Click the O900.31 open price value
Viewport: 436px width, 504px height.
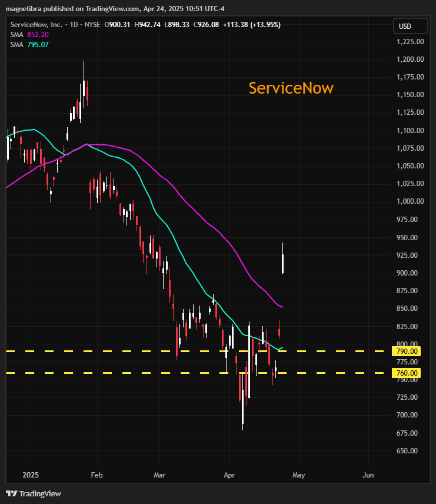coord(117,25)
